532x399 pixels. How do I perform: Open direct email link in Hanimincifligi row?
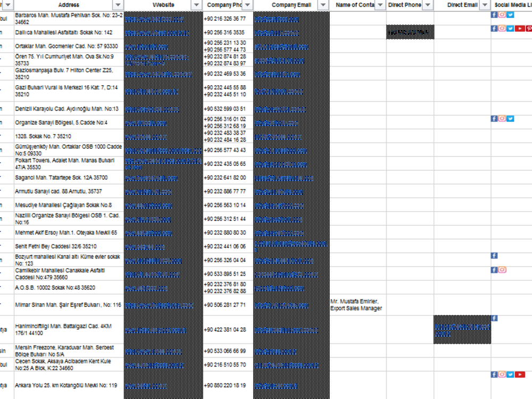(462, 330)
